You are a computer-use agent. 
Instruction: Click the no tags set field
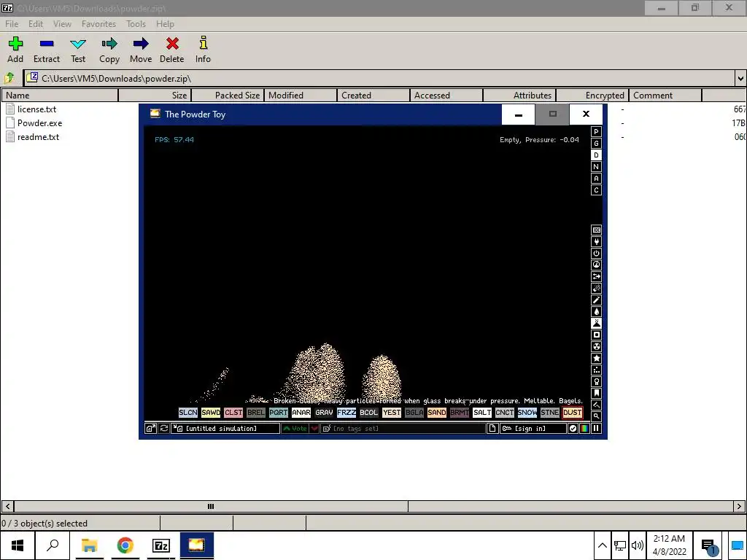click(403, 429)
